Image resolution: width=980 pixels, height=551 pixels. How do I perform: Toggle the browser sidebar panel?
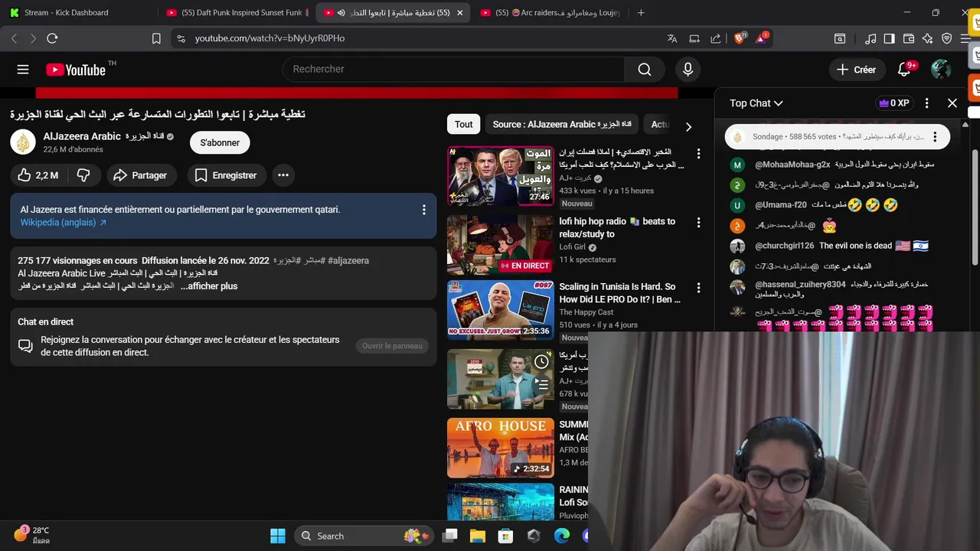tap(890, 38)
